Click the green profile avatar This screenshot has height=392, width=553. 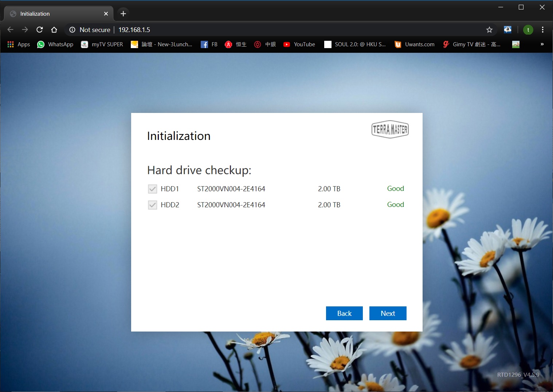click(x=528, y=30)
